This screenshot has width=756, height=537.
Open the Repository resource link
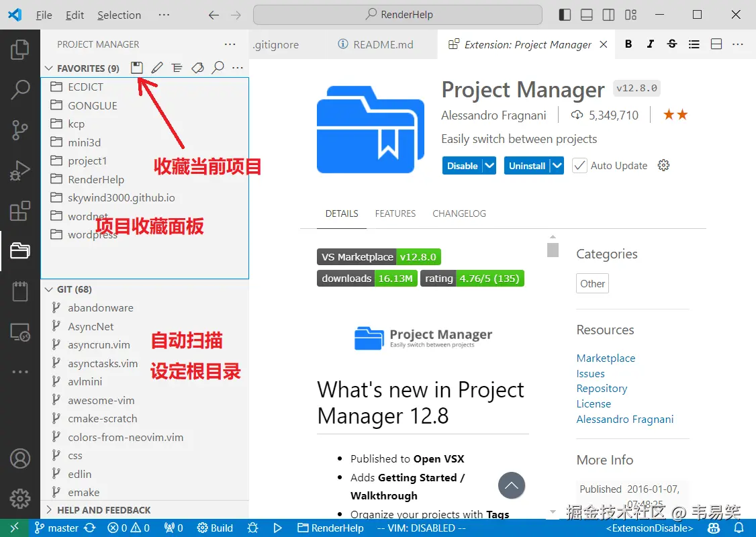[602, 389]
